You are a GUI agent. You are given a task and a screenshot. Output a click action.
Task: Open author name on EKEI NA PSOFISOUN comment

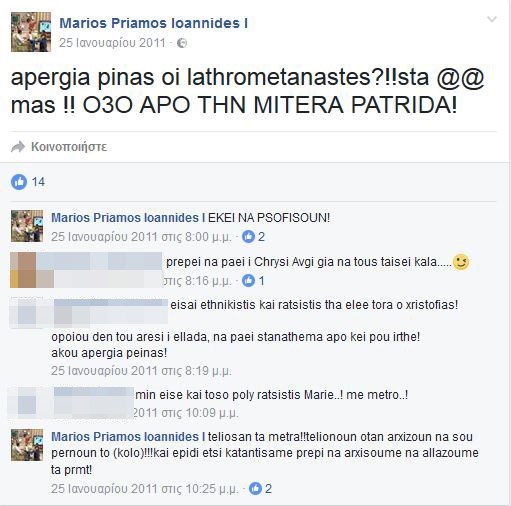point(128,218)
